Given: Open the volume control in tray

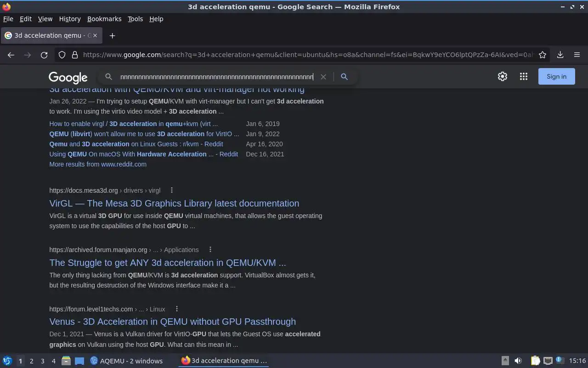Looking at the screenshot, I should pyautogui.click(x=518, y=361).
